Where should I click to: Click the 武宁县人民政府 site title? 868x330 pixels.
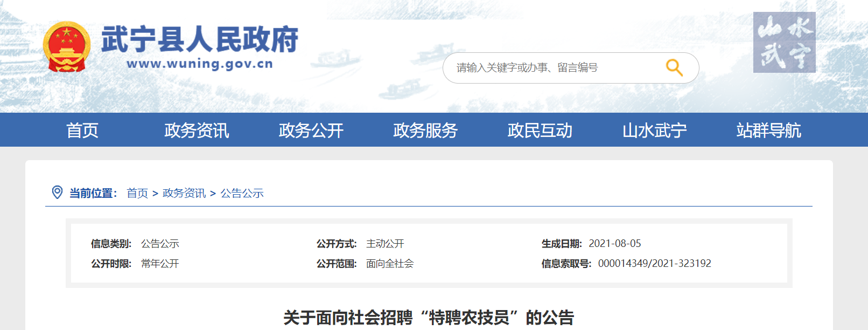[x=199, y=39]
